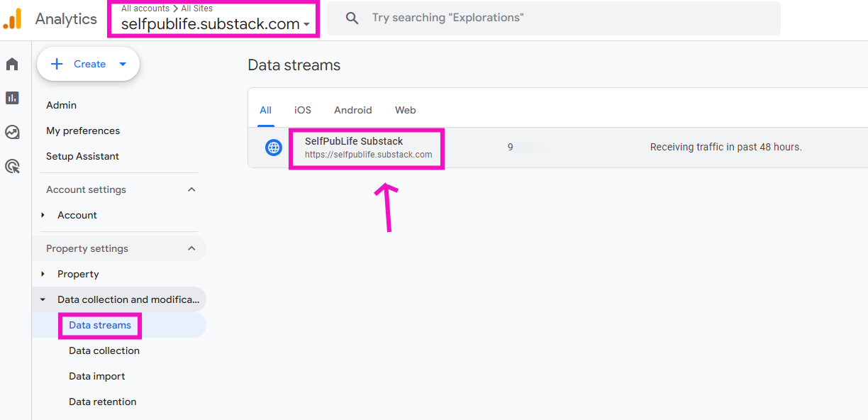Screen dimensions: 868x420
Task: Select the Reports icon in the left rail
Action: (x=11, y=98)
